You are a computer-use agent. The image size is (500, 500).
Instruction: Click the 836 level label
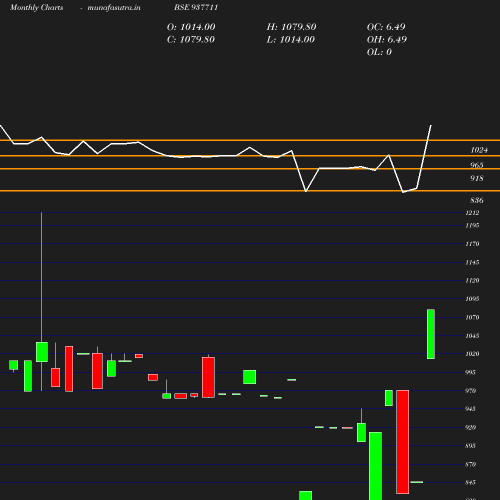point(477,200)
